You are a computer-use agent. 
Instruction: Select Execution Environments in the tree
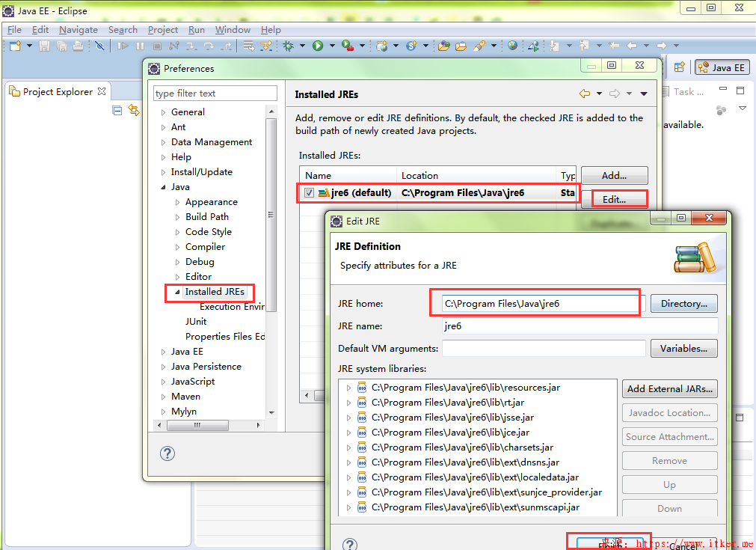coord(232,307)
